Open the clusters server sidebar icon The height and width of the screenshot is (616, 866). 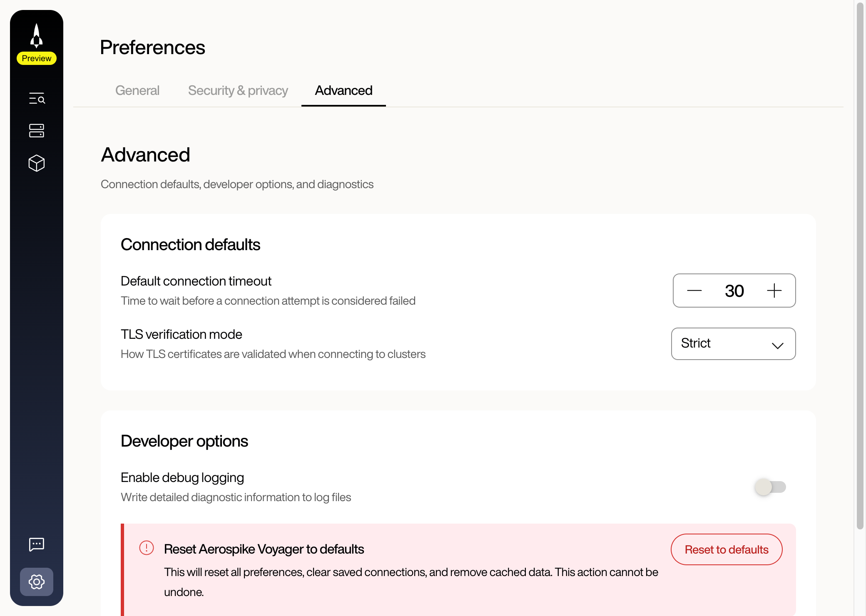pos(37,131)
